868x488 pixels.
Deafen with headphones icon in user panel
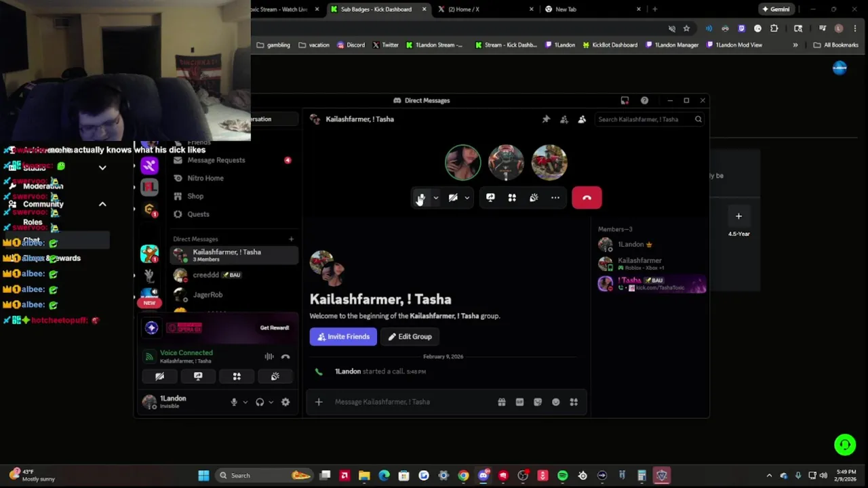tap(260, 402)
